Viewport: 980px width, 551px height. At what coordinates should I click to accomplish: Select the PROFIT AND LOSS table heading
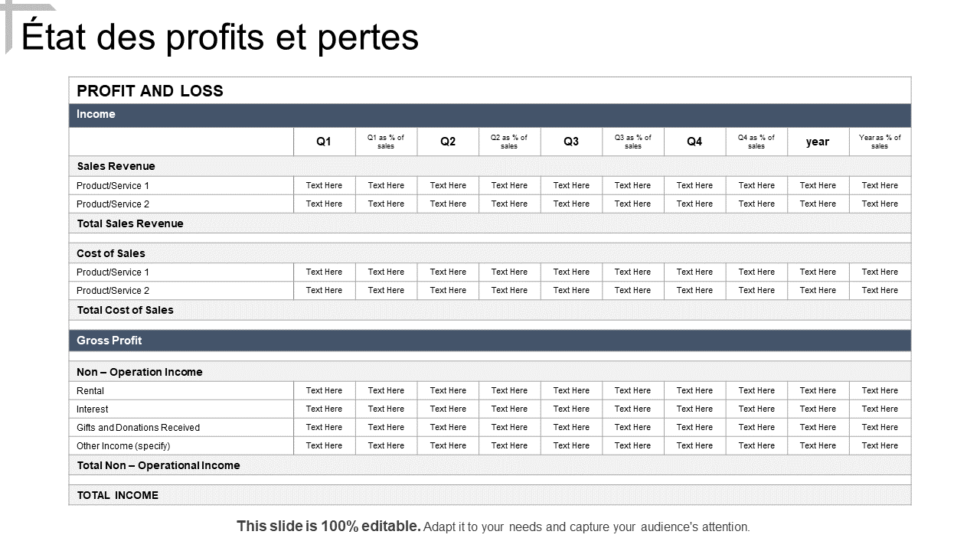pos(150,90)
